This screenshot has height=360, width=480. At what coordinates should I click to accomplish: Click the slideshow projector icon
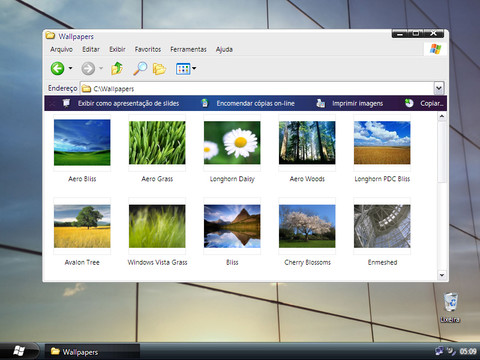(66, 103)
